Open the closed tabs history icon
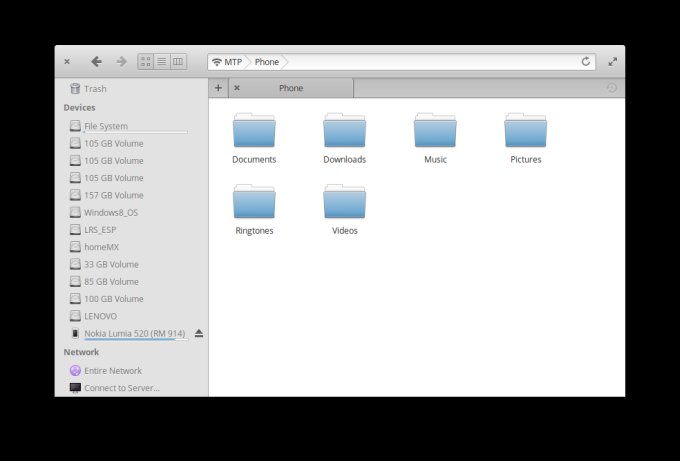680x461 pixels. [x=611, y=88]
